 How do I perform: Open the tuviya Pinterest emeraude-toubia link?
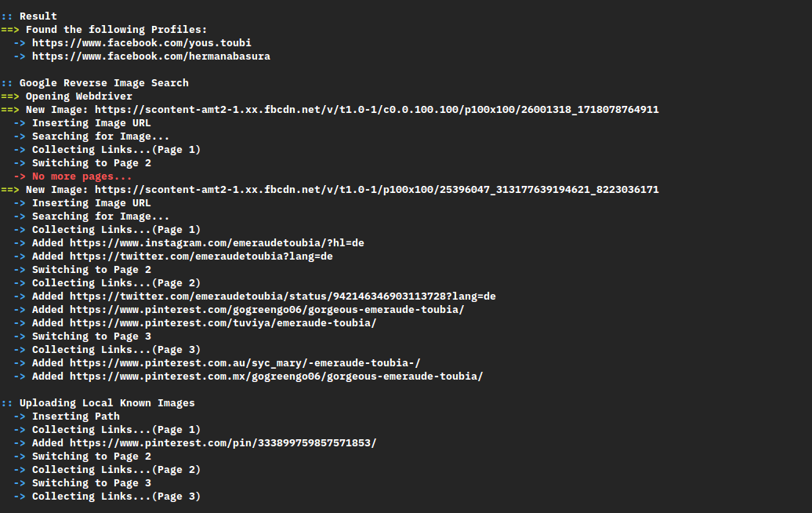(223, 323)
